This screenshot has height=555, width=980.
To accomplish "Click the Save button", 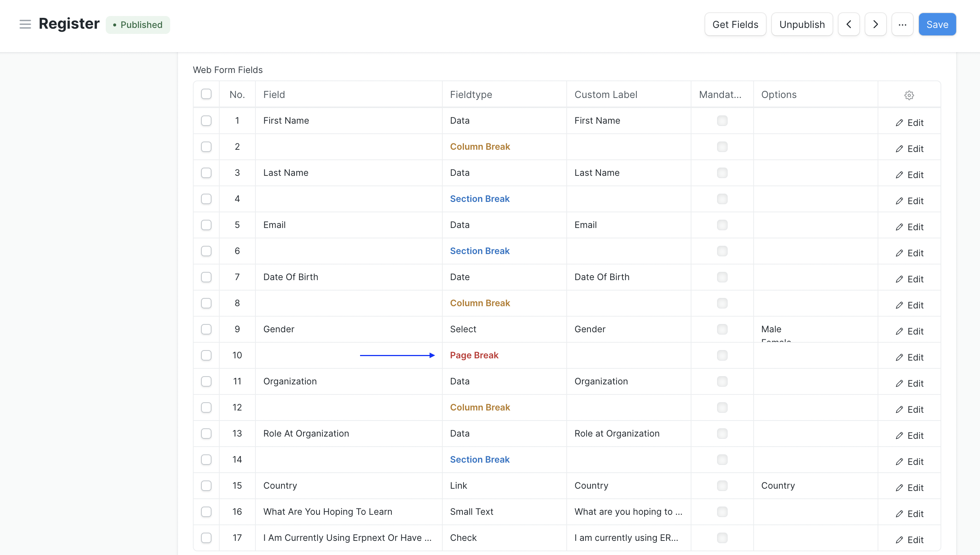I will (x=937, y=24).
